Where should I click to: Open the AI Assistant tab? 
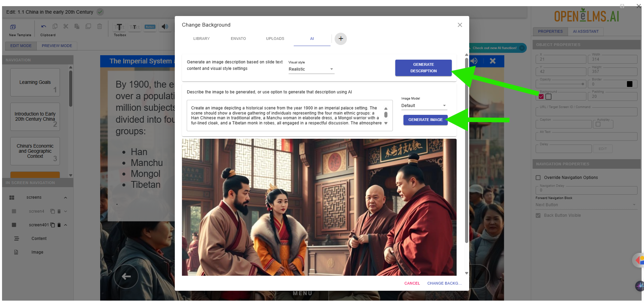coord(585,31)
